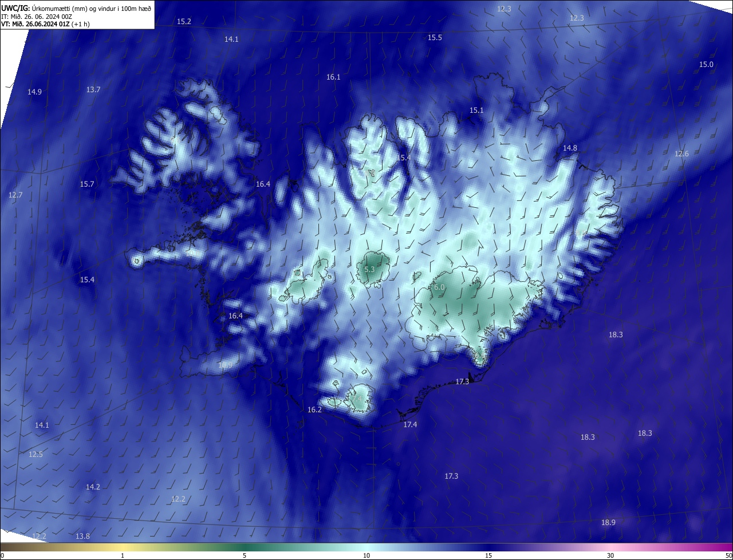Click the 15.7 value label on the map
Image resolution: width=733 pixels, height=560 pixels.
click(87, 184)
